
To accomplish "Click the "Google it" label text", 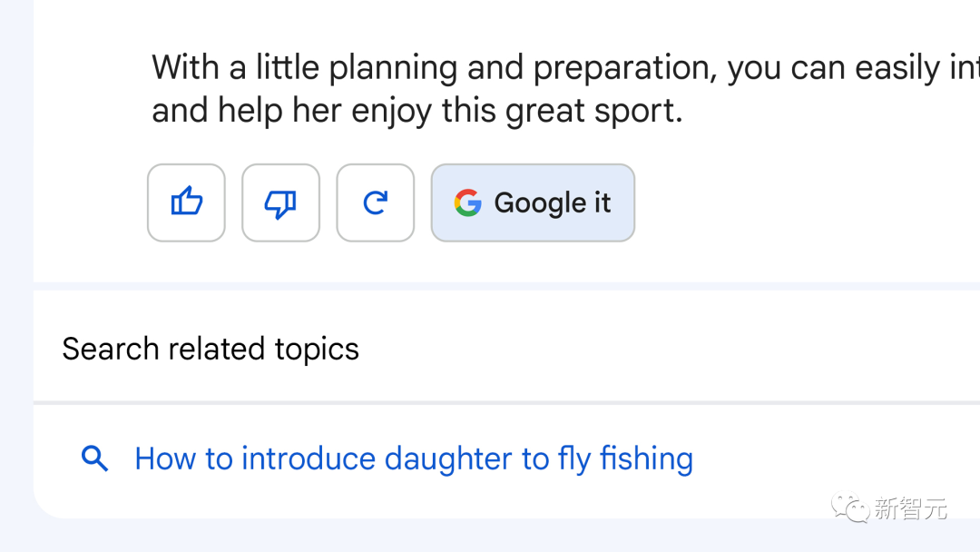I will click(x=552, y=202).
